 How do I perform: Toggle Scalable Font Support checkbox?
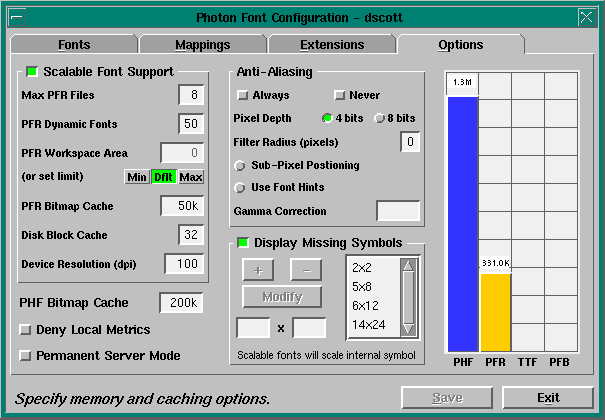32,72
